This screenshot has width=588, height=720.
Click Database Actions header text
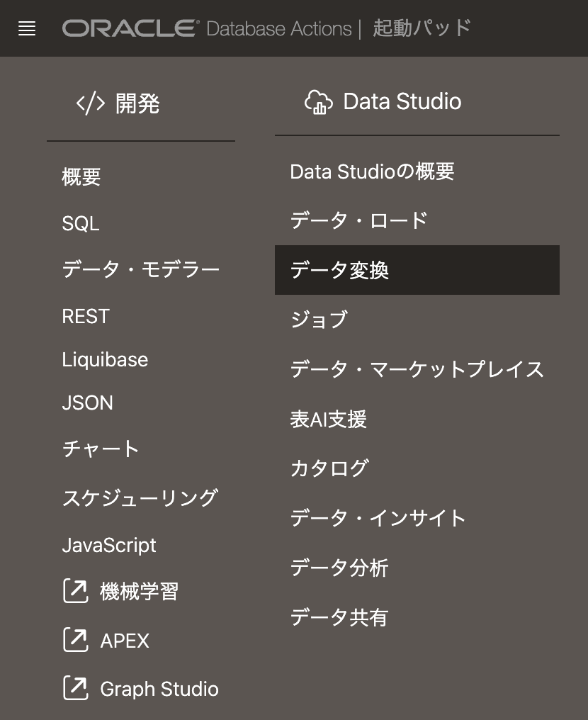[279, 29]
